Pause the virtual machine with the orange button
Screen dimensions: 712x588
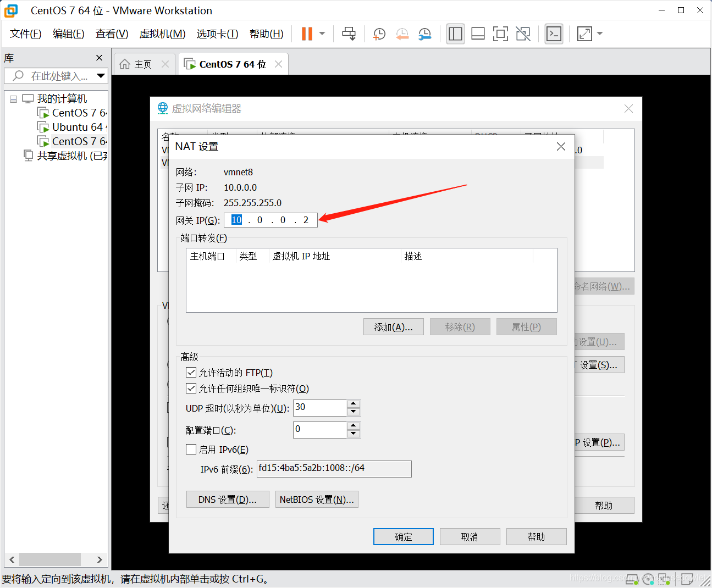[x=307, y=34]
